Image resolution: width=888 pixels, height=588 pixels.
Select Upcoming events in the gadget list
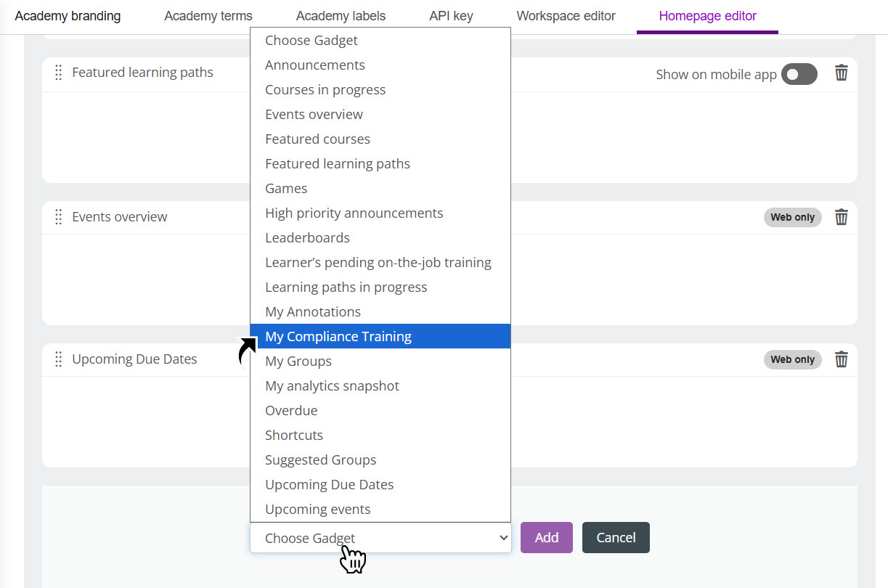click(317, 509)
